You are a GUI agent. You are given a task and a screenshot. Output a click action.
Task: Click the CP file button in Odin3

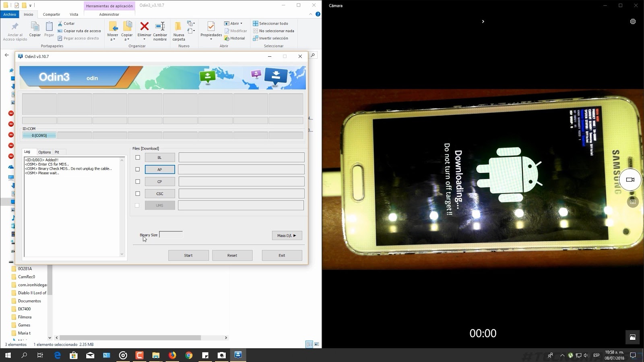coord(160,181)
